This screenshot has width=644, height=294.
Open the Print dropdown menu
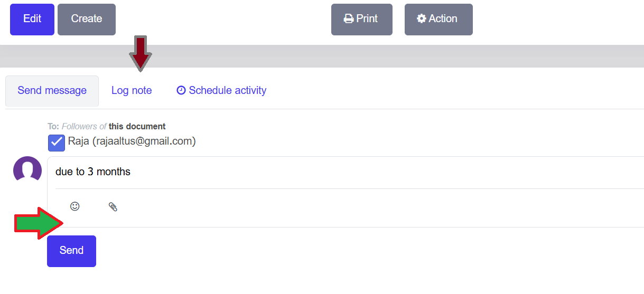pos(362,20)
